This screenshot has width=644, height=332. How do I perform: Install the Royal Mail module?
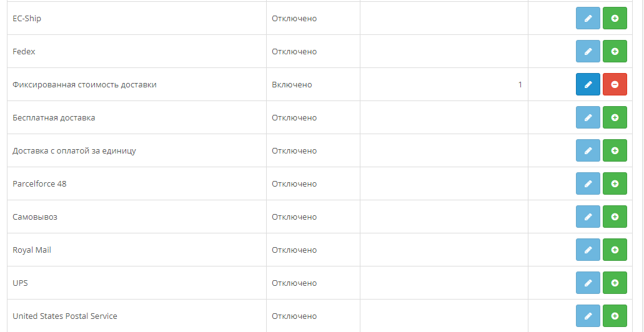click(x=615, y=250)
